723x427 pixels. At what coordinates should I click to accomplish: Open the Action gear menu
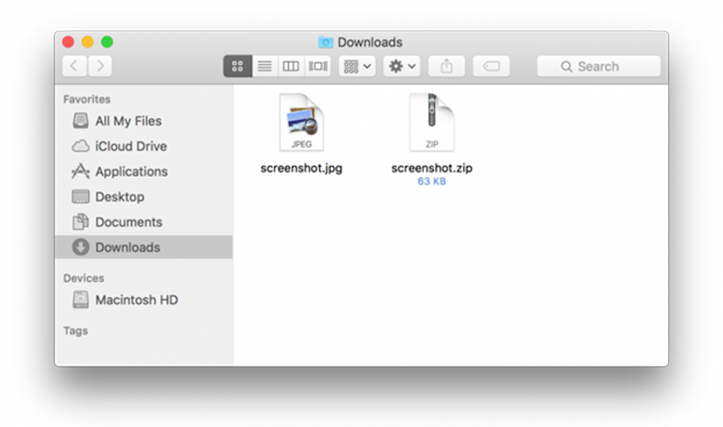point(402,66)
